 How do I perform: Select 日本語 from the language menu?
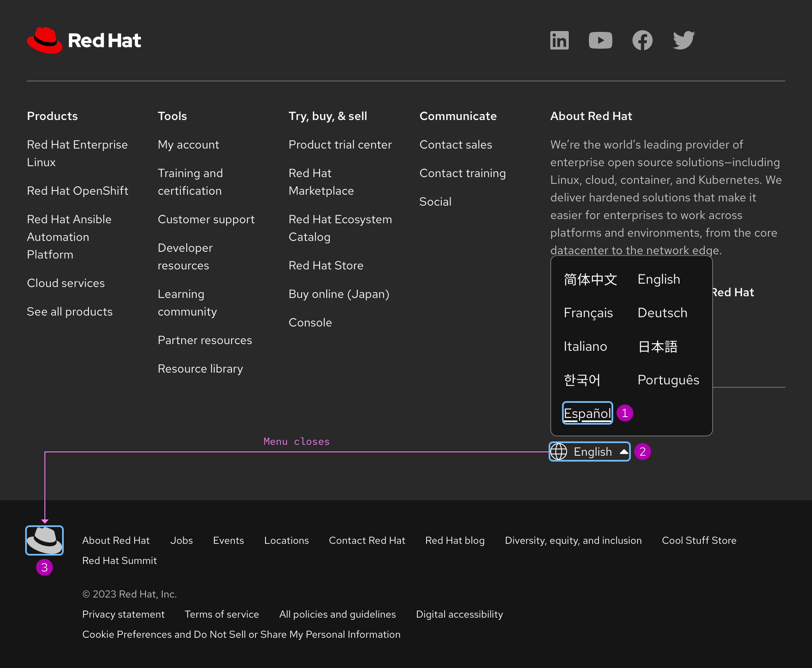pos(658,346)
